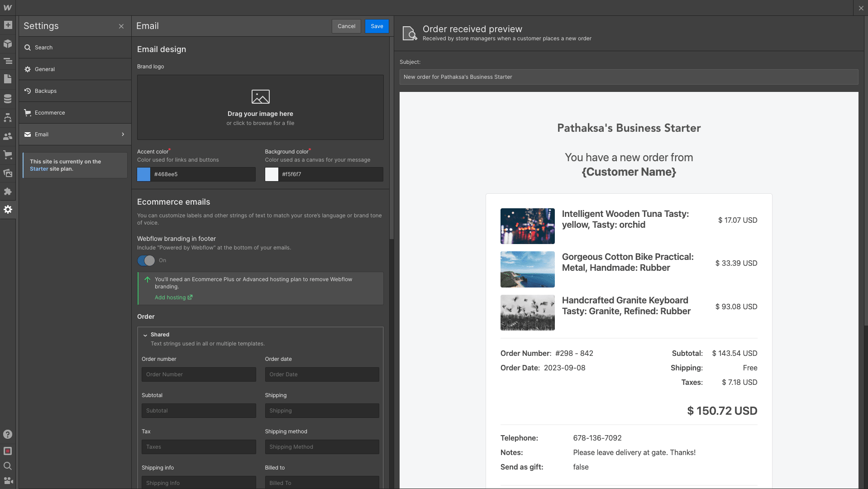Image resolution: width=868 pixels, height=489 pixels.
Task: Open the Add elements panel icon
Action: tap(8, 25)
